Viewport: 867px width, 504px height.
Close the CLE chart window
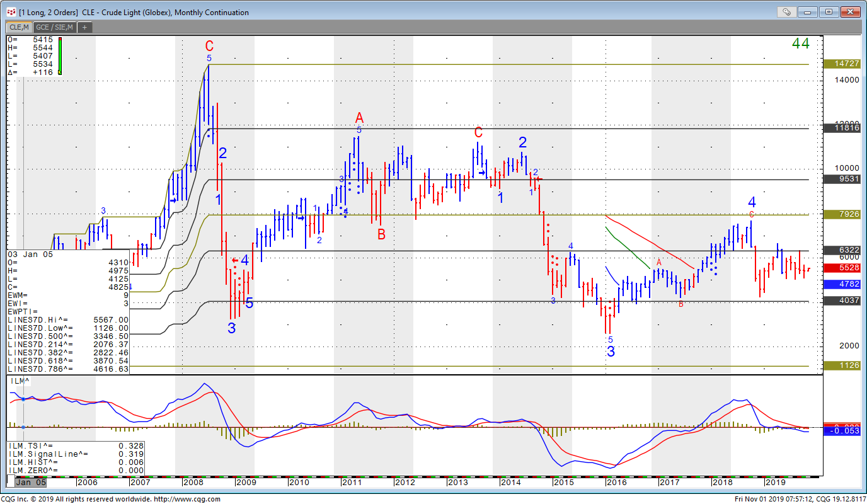click(849, 11)
